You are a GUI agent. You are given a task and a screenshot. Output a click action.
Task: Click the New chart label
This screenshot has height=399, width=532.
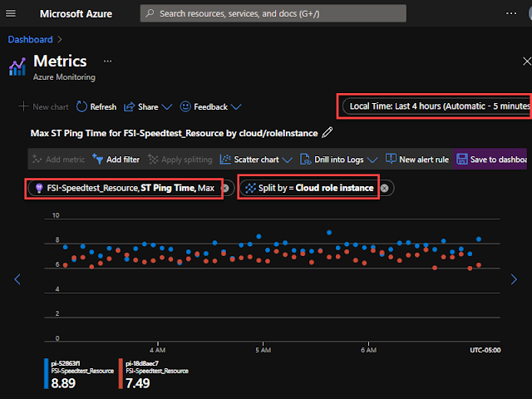coord(51,107)
